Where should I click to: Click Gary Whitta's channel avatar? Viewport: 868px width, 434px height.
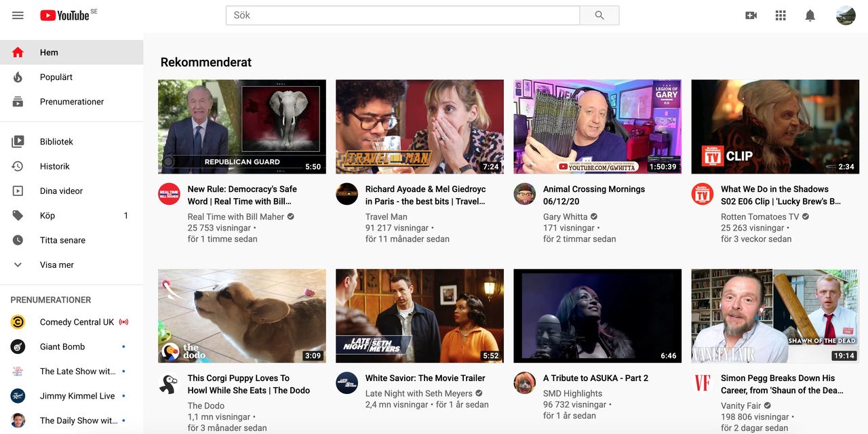tap(524, 194)
